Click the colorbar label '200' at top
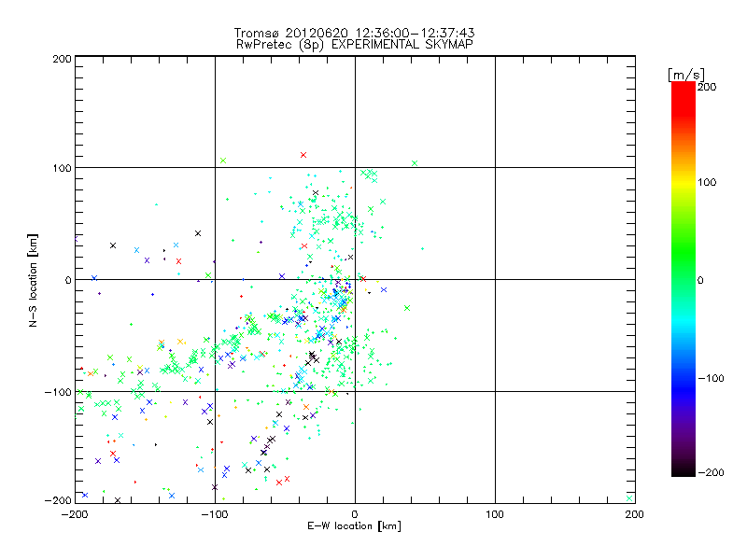Viewport: 747px width, 560px height. pos(707,87)
